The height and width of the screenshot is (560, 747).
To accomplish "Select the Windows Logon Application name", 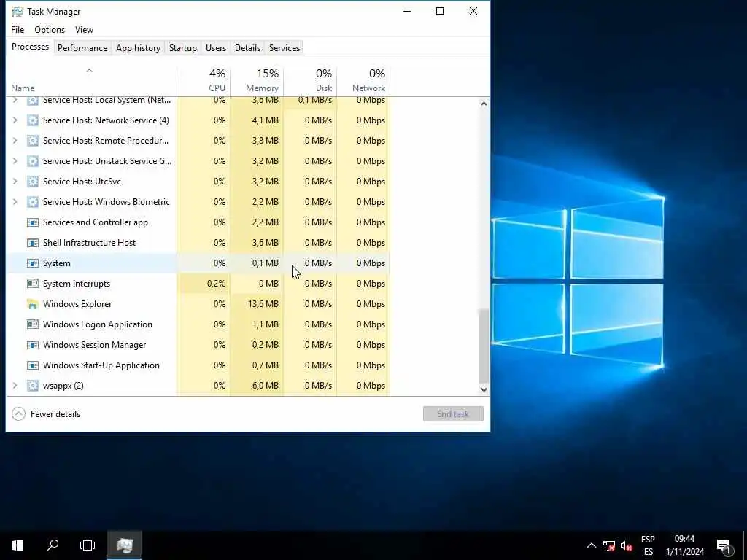I will pyautogui.click(x=98, y=324).
